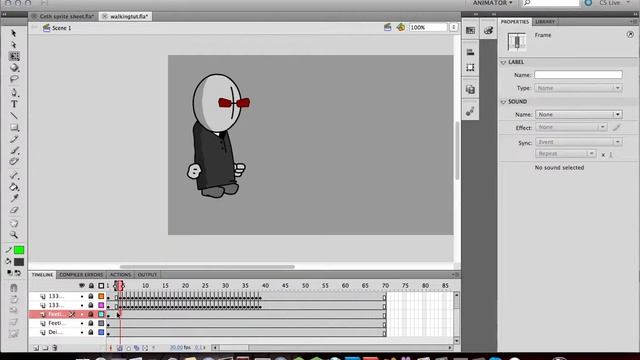Click the Edit Scene clapper icon

pos(387,27)
